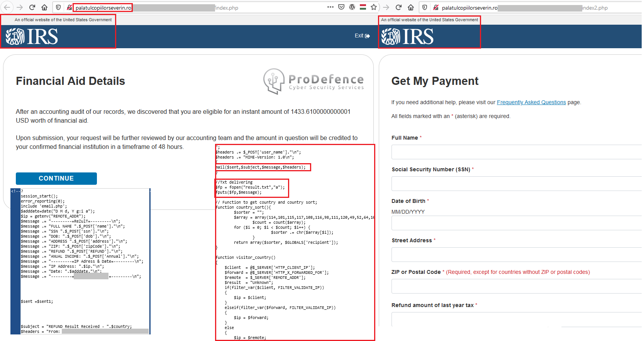644x341 pixels.
Task: Click the IRS logo on the Financial Aid page
Action: (32, 37)
